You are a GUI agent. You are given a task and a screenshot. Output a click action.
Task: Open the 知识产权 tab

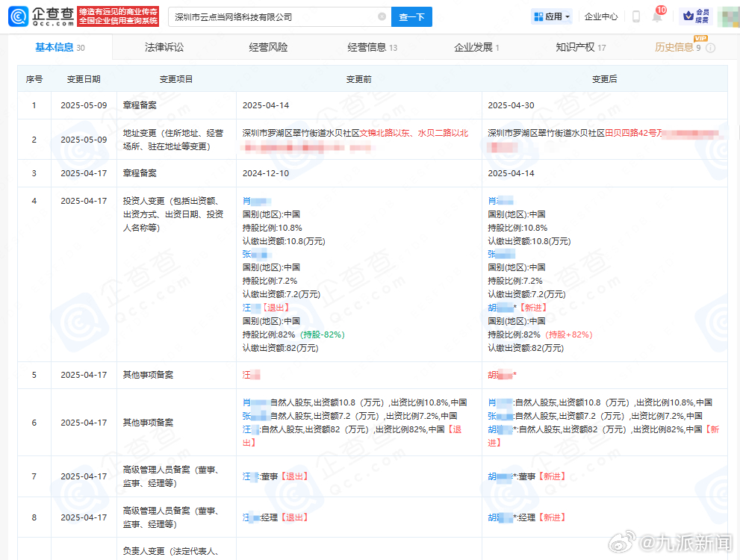coord(576,46)
